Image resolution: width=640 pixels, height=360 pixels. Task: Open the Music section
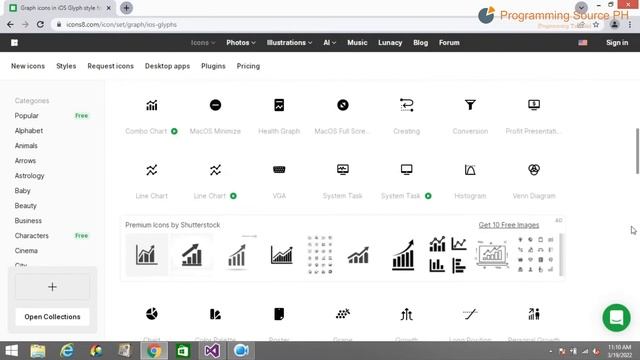(357, 42)
